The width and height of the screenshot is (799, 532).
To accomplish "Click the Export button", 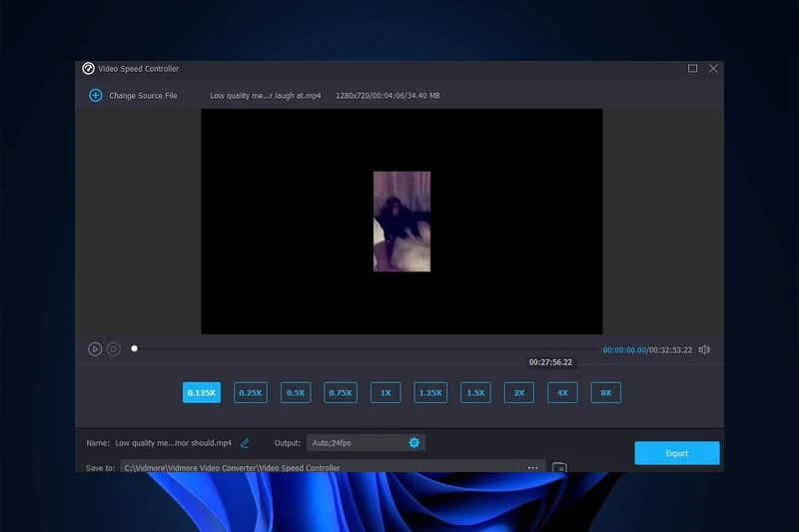I will (676, 453).
